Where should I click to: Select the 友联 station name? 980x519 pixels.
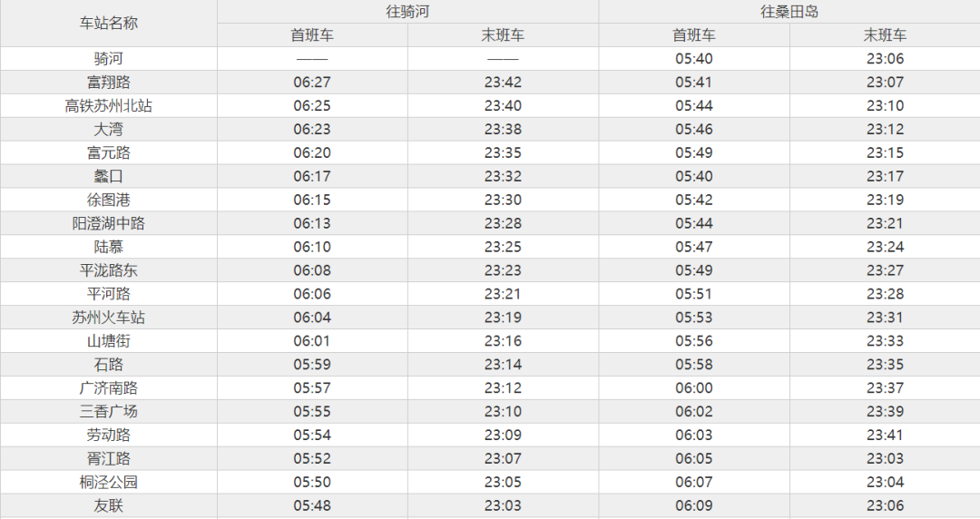coord(108,506)
